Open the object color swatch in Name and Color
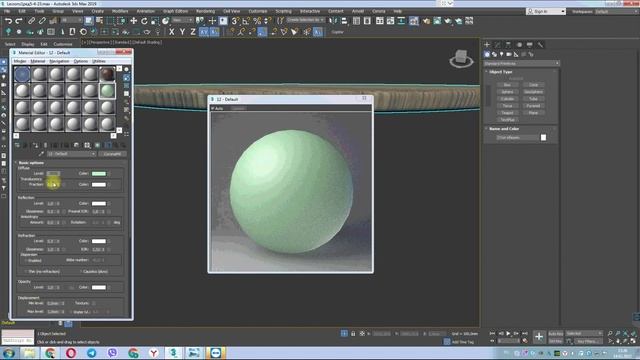This screenshot has width=640, height=360. pyautogui.click(x=543, y=138)
